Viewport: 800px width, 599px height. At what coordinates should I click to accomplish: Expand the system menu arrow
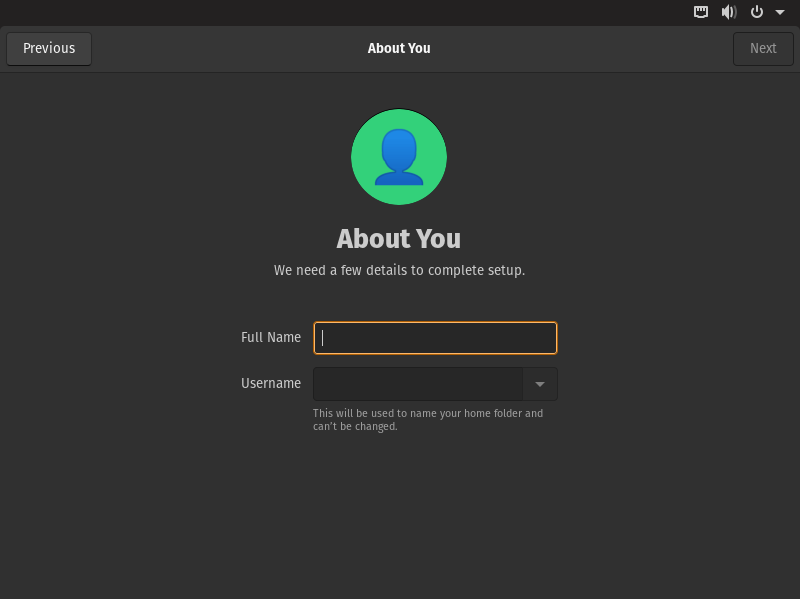click(780, 12)
